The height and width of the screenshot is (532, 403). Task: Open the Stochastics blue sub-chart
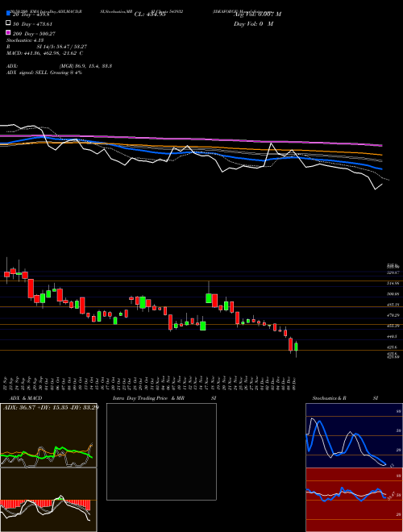pyautogui.click(x=354, y=435)
